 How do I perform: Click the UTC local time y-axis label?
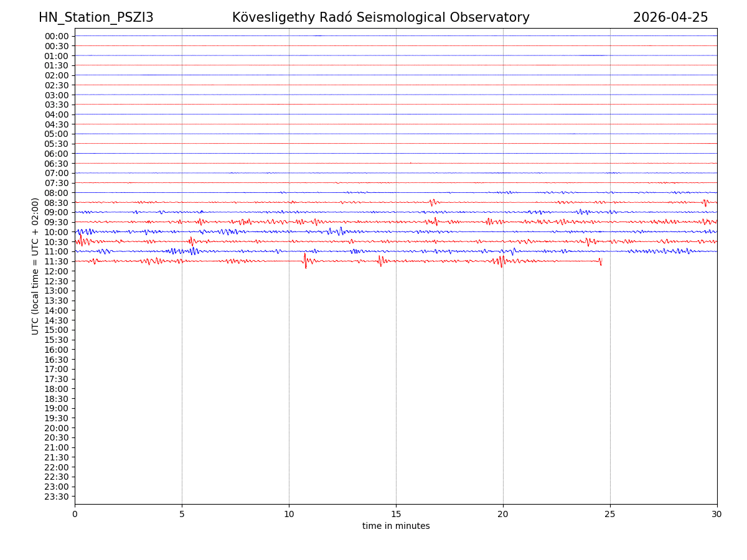[x=36, y=266]
